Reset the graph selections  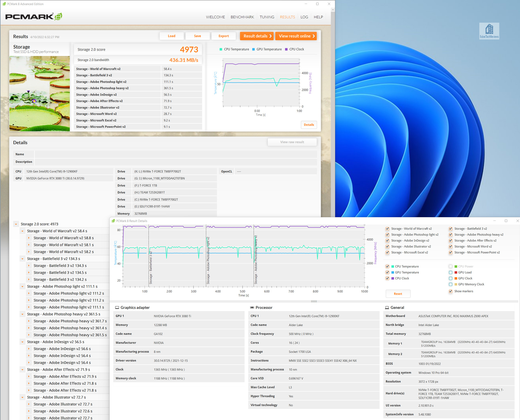point(398,294)
